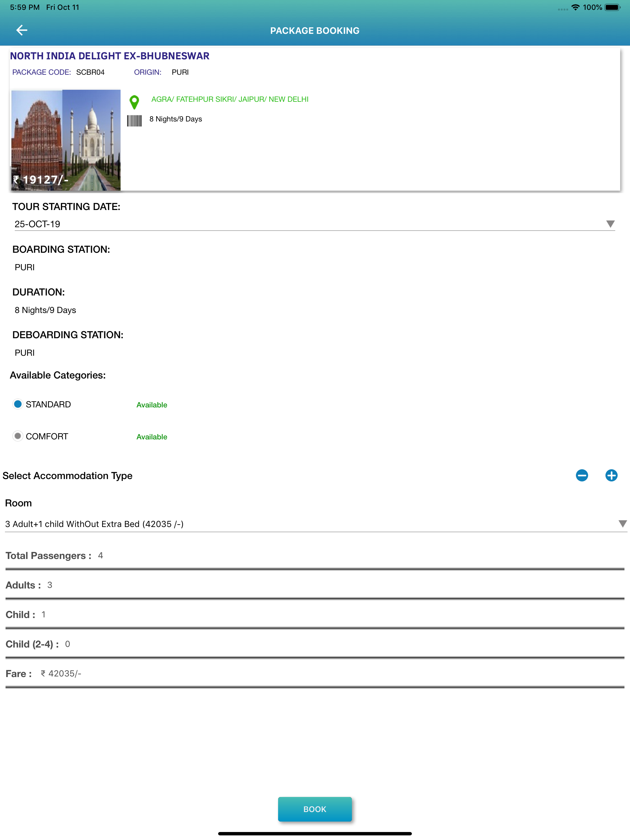Tap the Wi-Fi status icon
The image size is (630, 840).
pos(575,7)
